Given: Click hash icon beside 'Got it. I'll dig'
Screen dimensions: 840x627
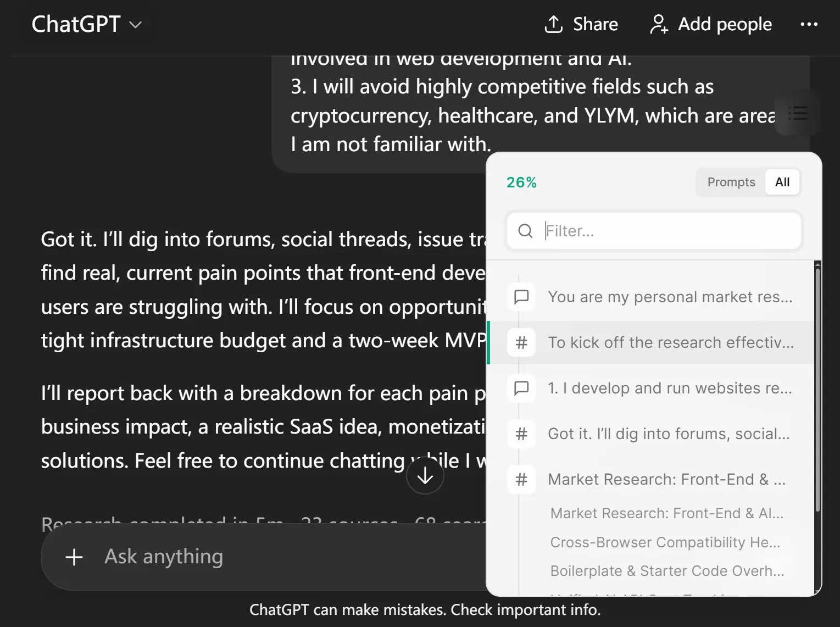Looking at the screenshot, I should coord(521,434).
